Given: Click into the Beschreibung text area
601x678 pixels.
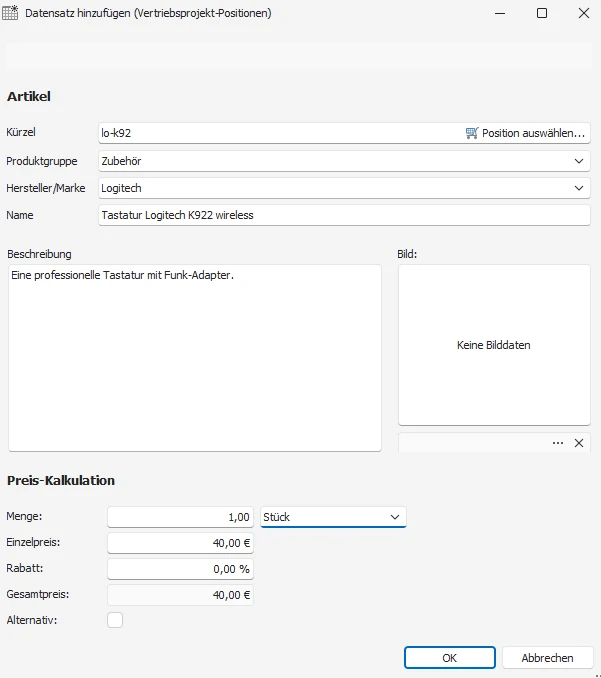Looking at the screenshot, I should (195, 358).
